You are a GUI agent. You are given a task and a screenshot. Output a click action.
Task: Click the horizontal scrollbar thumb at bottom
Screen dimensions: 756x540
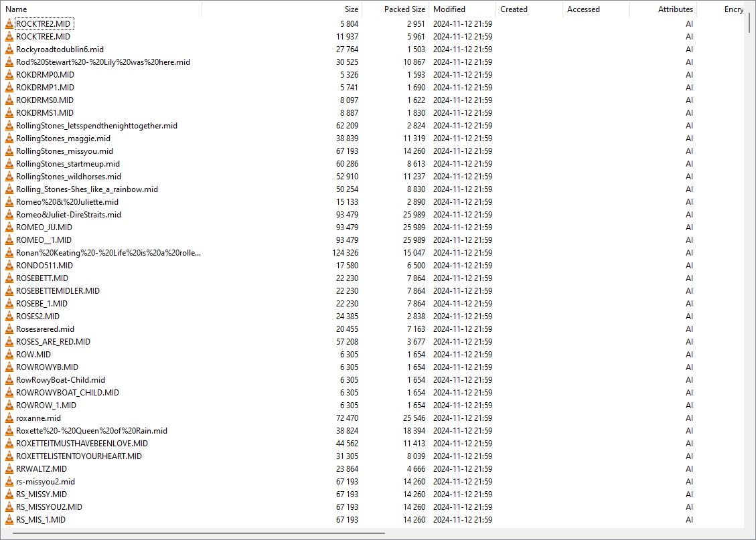click(199, 533)
